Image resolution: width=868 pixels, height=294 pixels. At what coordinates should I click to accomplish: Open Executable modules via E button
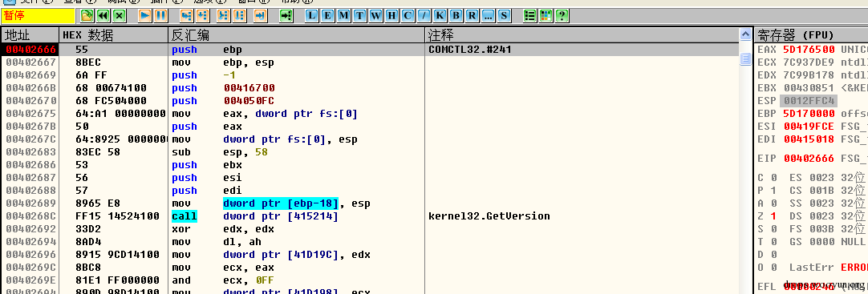328,15
